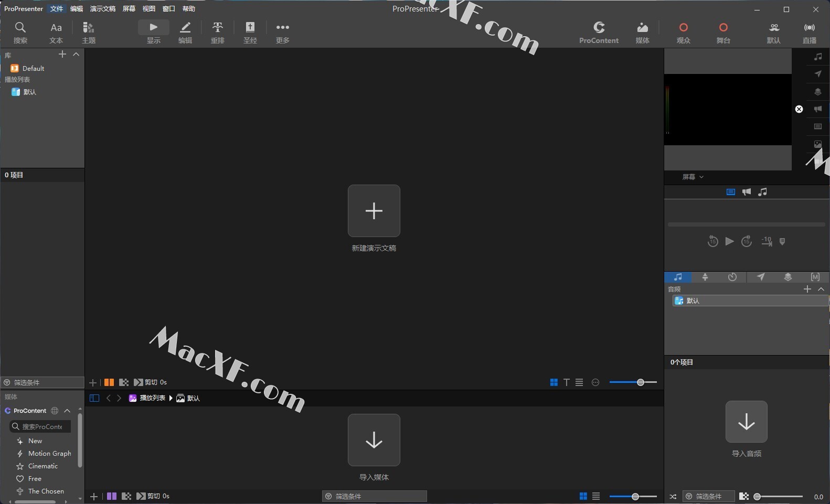Clear the media layer icon
830x504 pixels.
point(818,144)
